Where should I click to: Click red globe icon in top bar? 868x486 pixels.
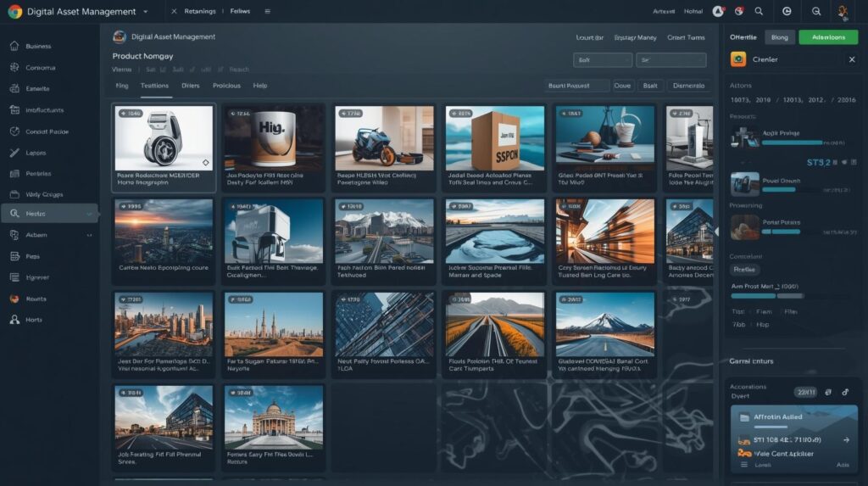pyautogui.click(x=738, y=11)
